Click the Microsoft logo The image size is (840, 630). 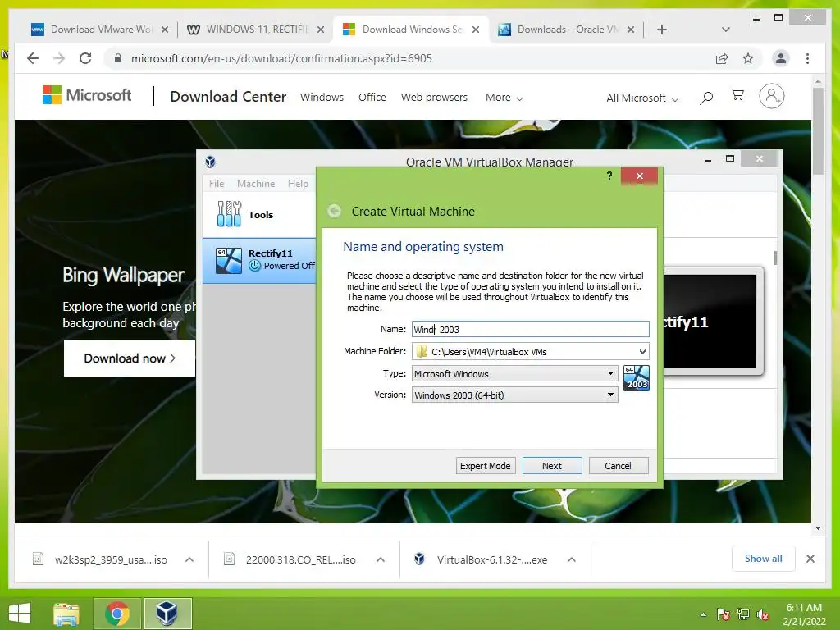point(87,95)
